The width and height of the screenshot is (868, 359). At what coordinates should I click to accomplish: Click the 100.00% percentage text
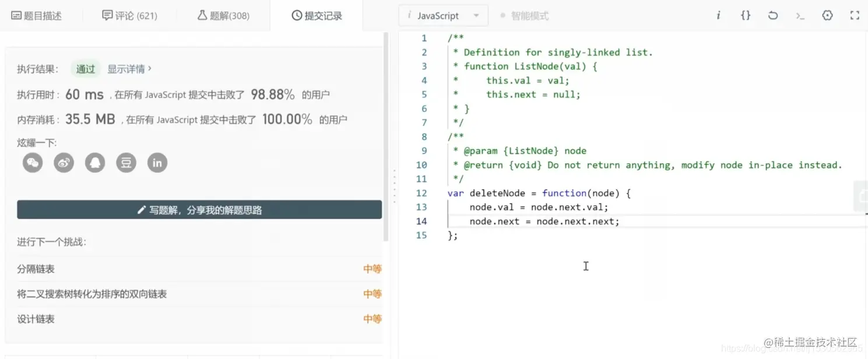pyautogui.click(x=287, y=120)
